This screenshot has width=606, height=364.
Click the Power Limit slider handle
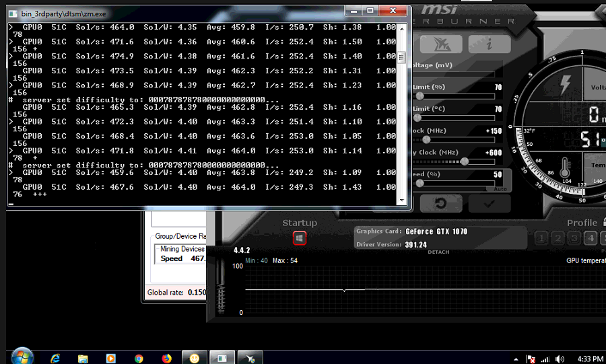(419, 96)
